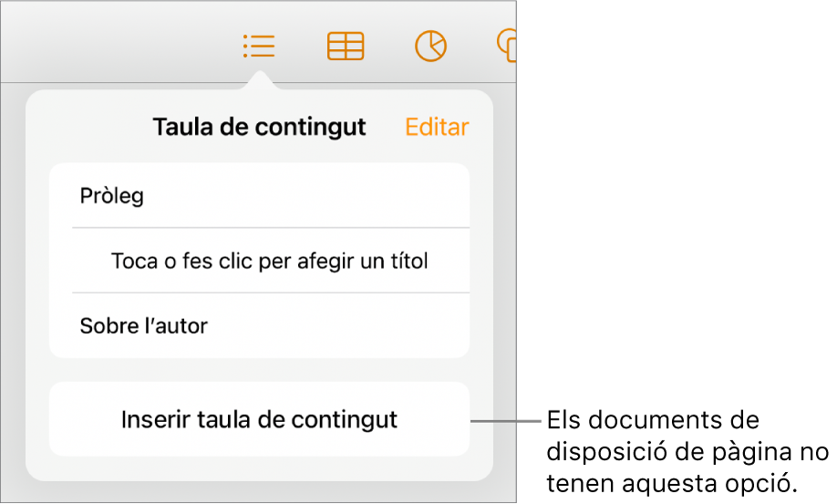
Task: Open the table of contents list icon
Action: click(x=259, y=46)
